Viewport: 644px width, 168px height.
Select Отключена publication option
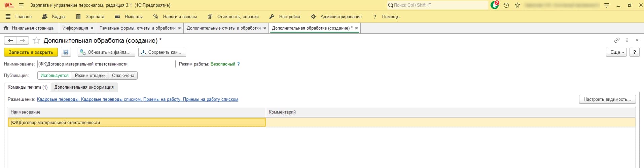tap(123, 75)
